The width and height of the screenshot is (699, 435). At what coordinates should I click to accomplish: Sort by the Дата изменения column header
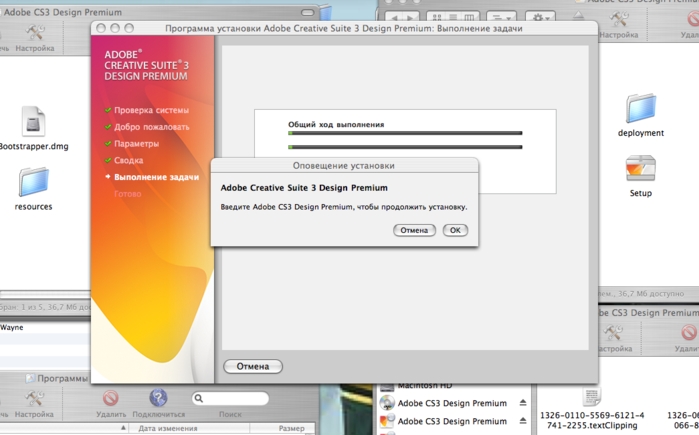click(168, 428)
